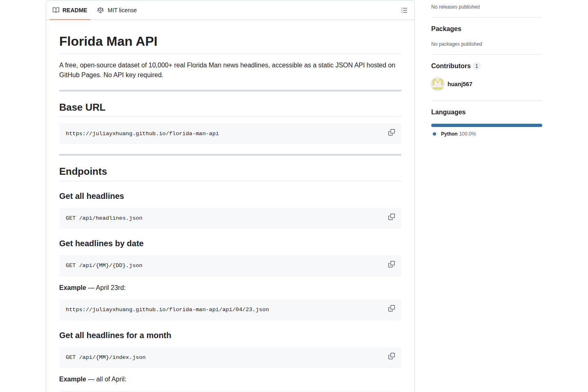Click the scales icon beside MIT license

point(100,10)
